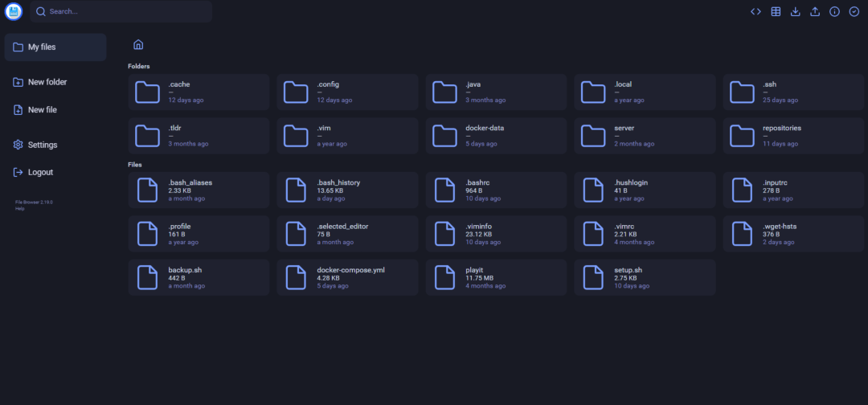868x405 pixels.
Task: Click '5 days ago' under docker-data
Action: pyautogui.click(x=481, y=144)
